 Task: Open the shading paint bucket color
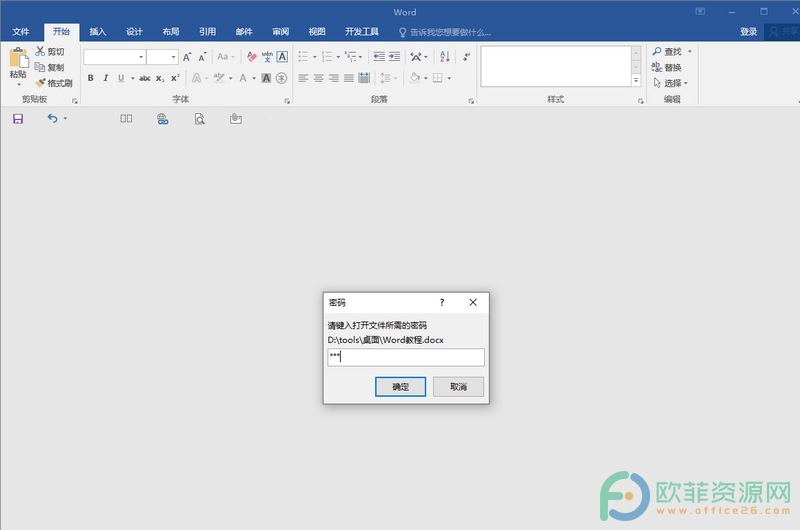click(414, 78)
